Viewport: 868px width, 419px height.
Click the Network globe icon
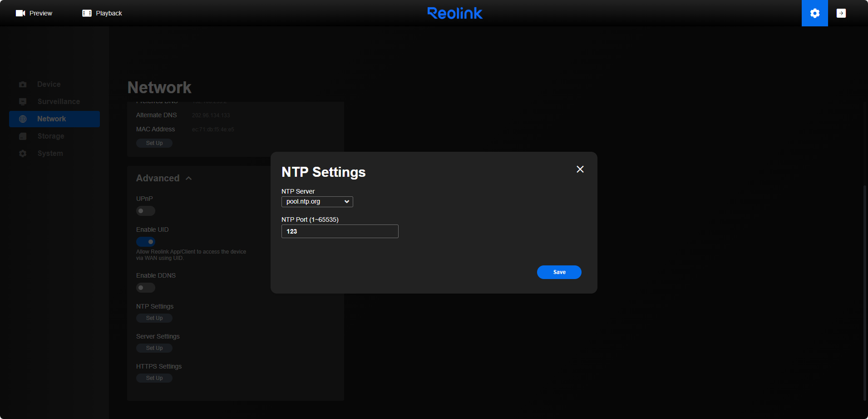point(22,119)
